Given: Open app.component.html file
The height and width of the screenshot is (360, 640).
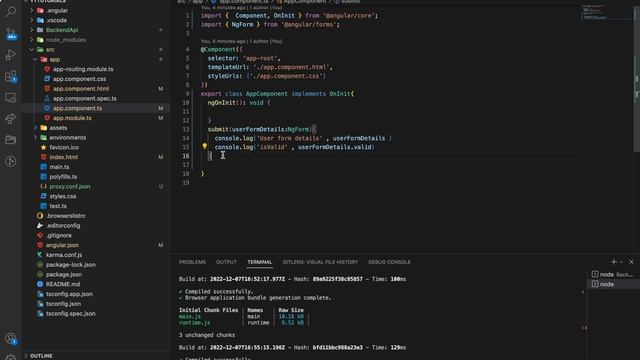Looking at the screenshot, I should [81, 89].
